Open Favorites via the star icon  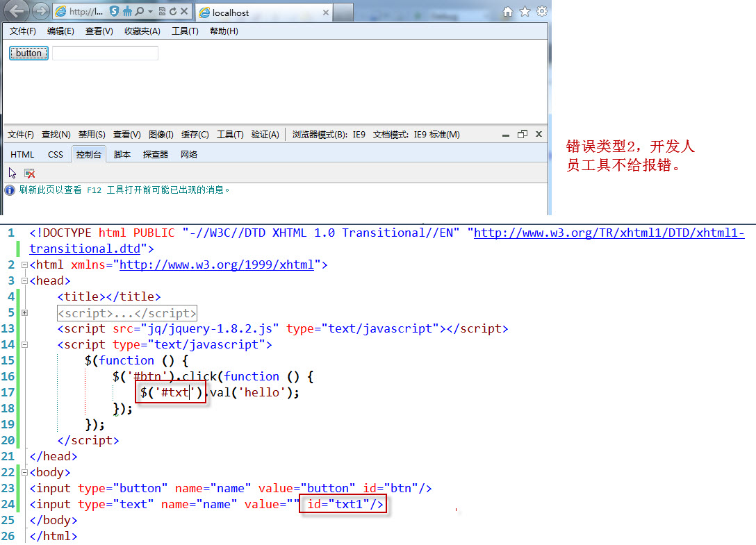coord(525,11)
